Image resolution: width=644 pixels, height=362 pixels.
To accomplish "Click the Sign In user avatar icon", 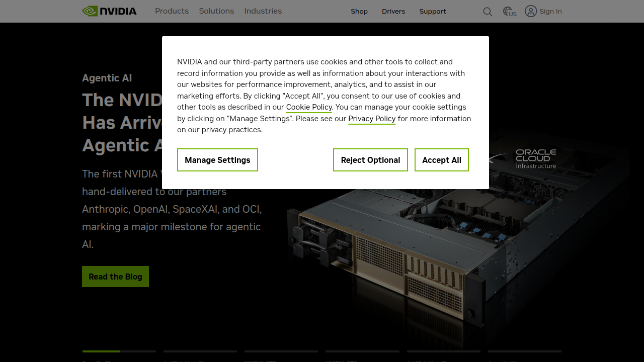I will [531, 11].
